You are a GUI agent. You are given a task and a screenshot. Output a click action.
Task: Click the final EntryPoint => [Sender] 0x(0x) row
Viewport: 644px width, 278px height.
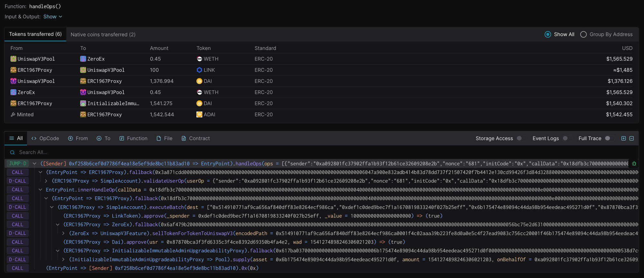[x=152, y=268]
